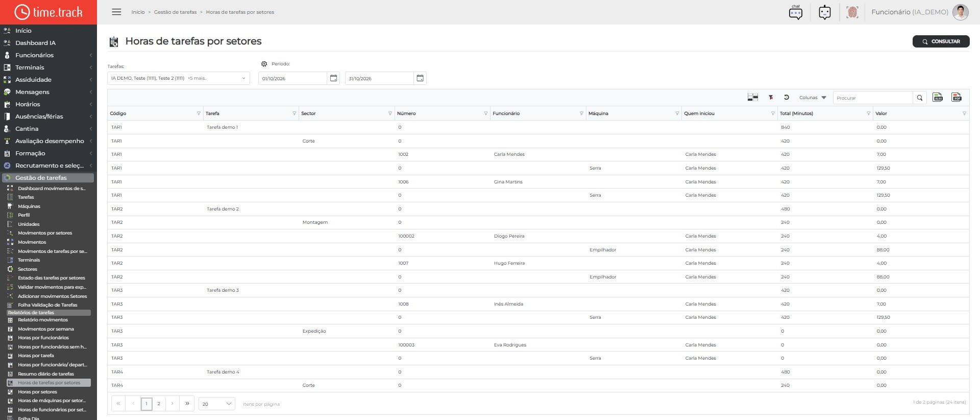Click the fingerprint scan icon
This screenshot has width=980, height=420.
pyautogui.click(x=852, y=12)
